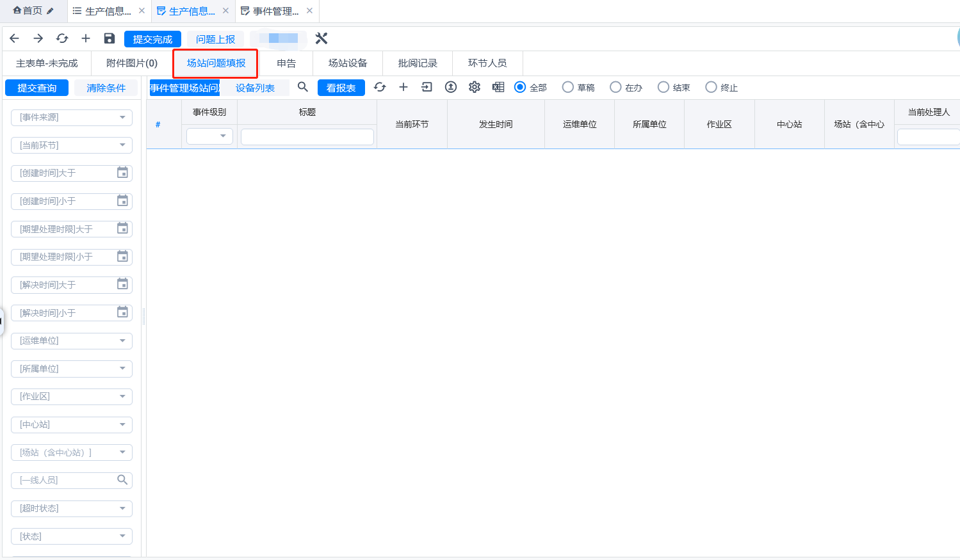960x560 pixels.
Task: Click the 提交查询 button
Action: [x=37, y=88]
